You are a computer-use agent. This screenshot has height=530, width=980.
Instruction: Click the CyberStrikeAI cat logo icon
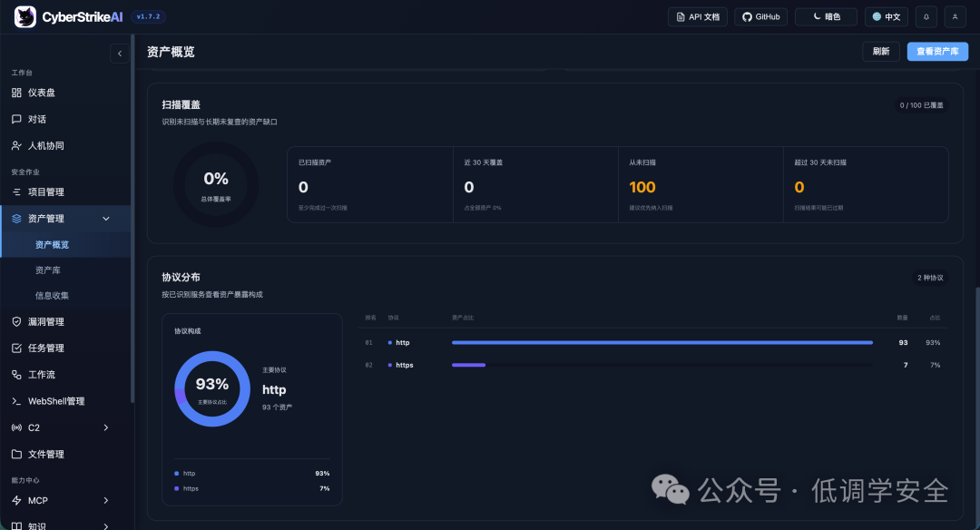pos(25,17)
